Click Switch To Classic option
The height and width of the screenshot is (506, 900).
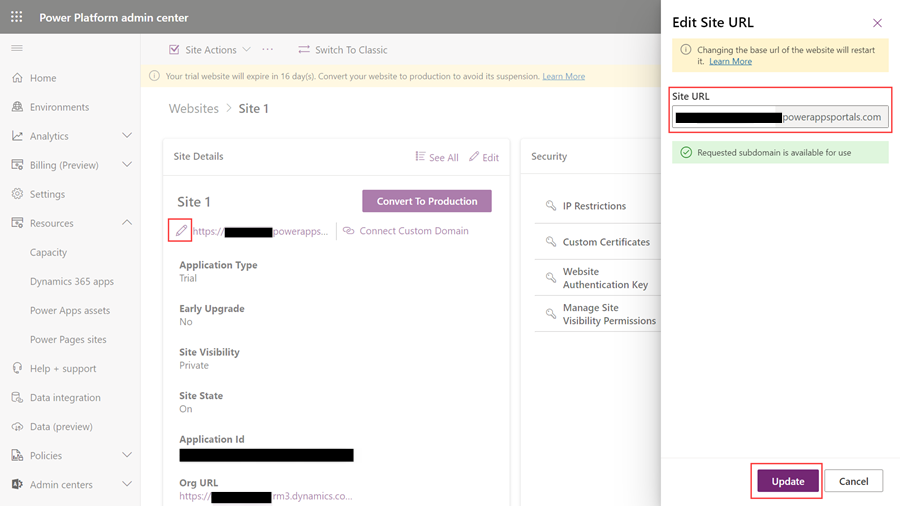coord(342,50)
